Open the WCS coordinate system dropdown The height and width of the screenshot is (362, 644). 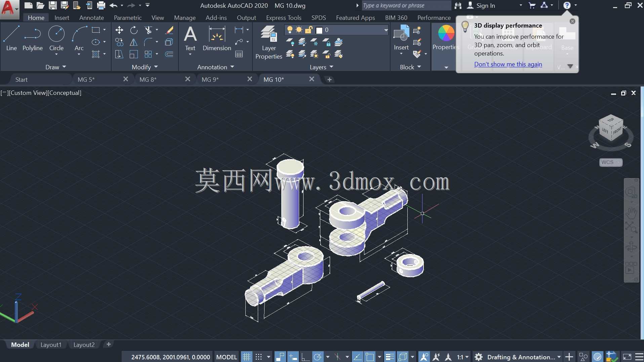pos(611,162)
